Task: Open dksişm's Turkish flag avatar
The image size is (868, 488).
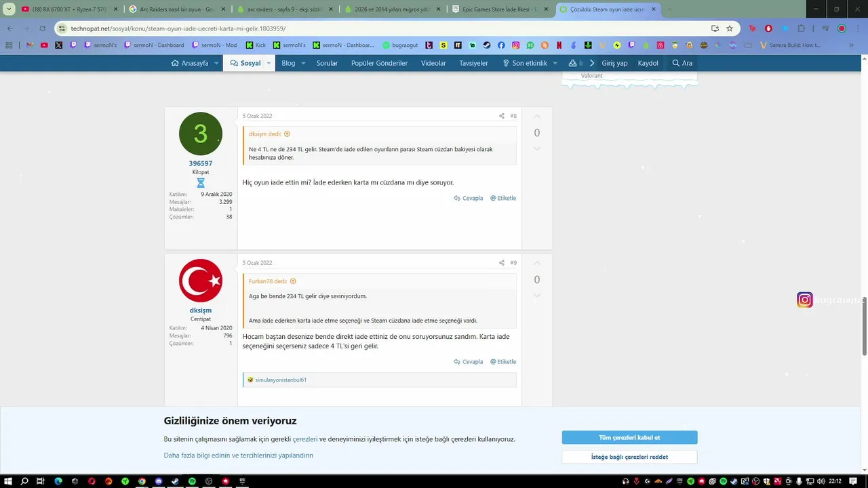Action: [x=201, y=281]
